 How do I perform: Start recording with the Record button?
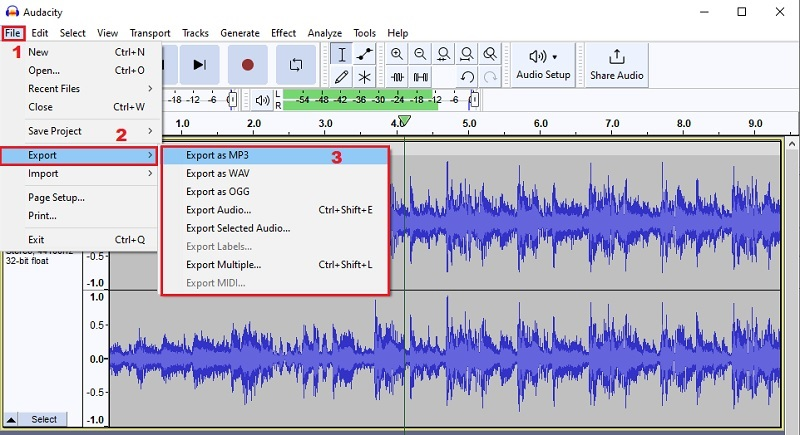(247, 65)
